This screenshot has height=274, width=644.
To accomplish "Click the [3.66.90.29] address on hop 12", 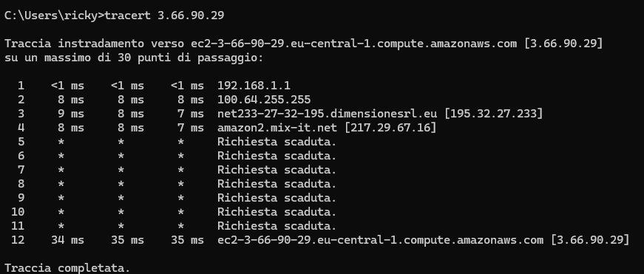I will tap(590, 240).
